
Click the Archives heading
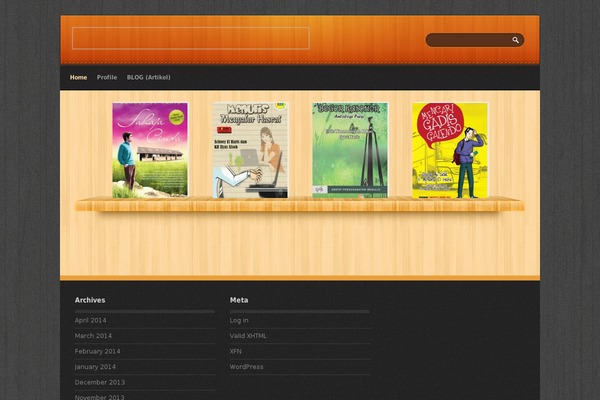(x=90, y=300)
